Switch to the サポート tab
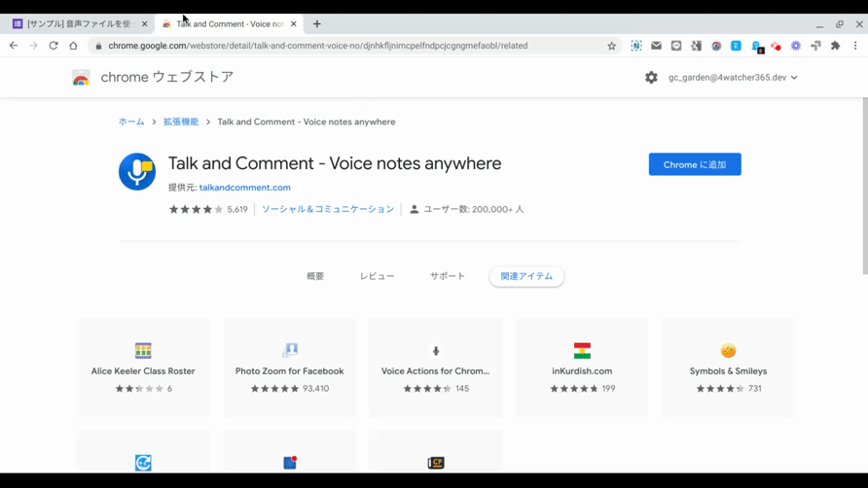 [x=448, y=276]
